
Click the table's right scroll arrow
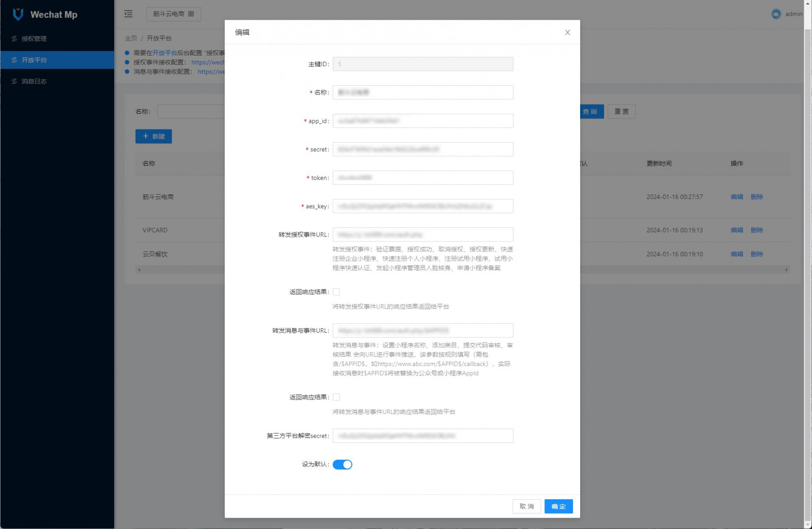pyautogui.click(x=786, y=270)
